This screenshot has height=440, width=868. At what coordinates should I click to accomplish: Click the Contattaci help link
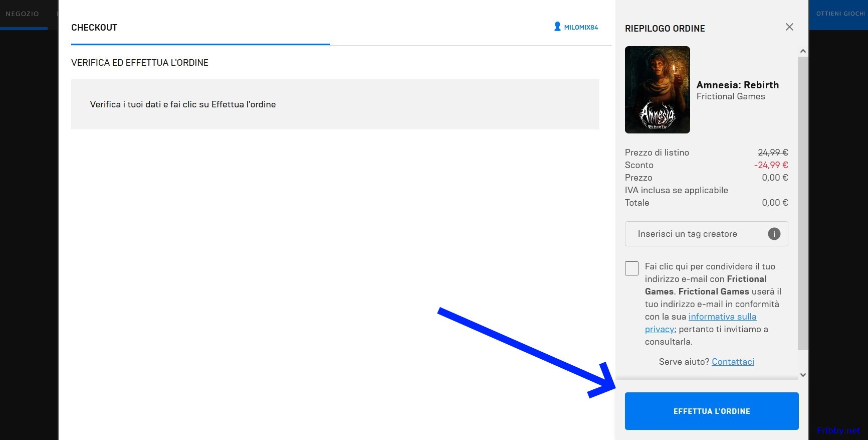pyautogui.click(x=733, y=362)
